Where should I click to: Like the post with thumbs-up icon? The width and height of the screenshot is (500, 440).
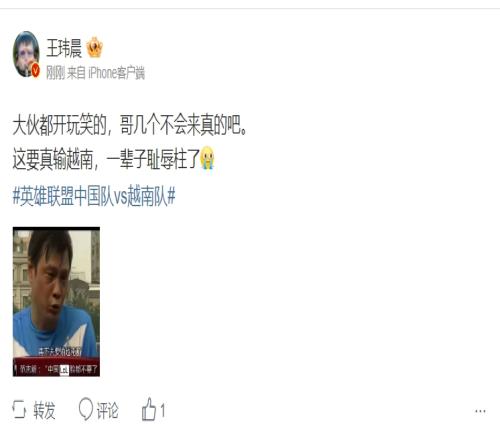(x=149, y=409)
